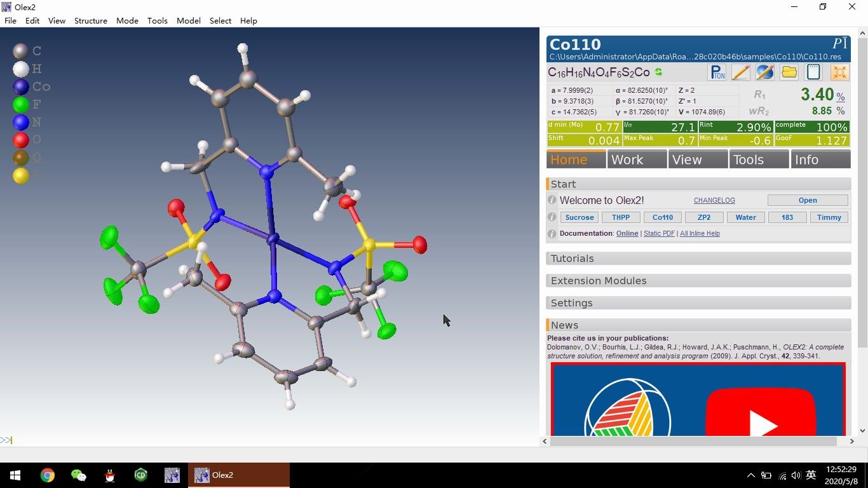This screenshot has height=488, width=868.
Task: Collapse the News section header
Action: (x=698, y=325)
